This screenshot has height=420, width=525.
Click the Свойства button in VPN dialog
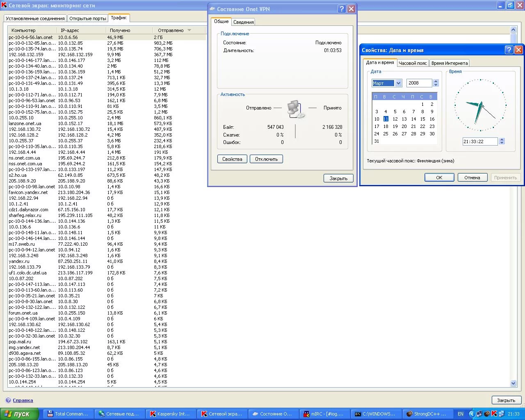[232, 159]
